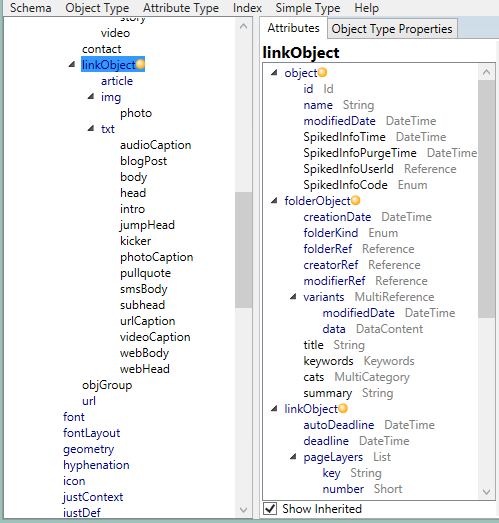Select the url object type
Screen dimensions: 499x523
[89, 401]
